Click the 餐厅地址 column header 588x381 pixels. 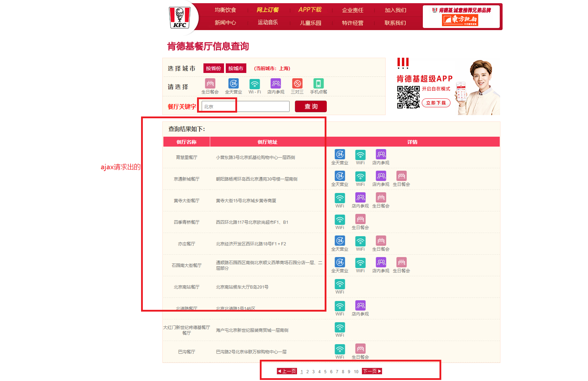[x=268, y=142]
